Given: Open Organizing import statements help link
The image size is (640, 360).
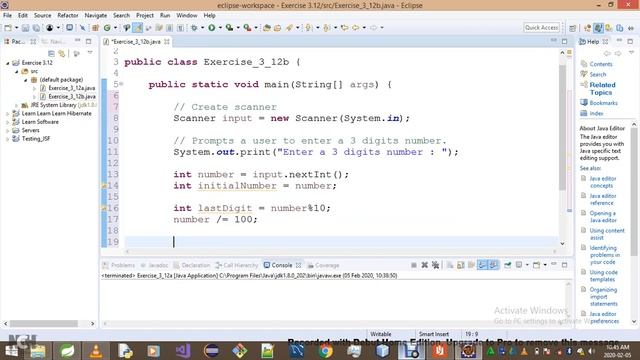Looking at the screenshot, I should [x=603, y=297].
